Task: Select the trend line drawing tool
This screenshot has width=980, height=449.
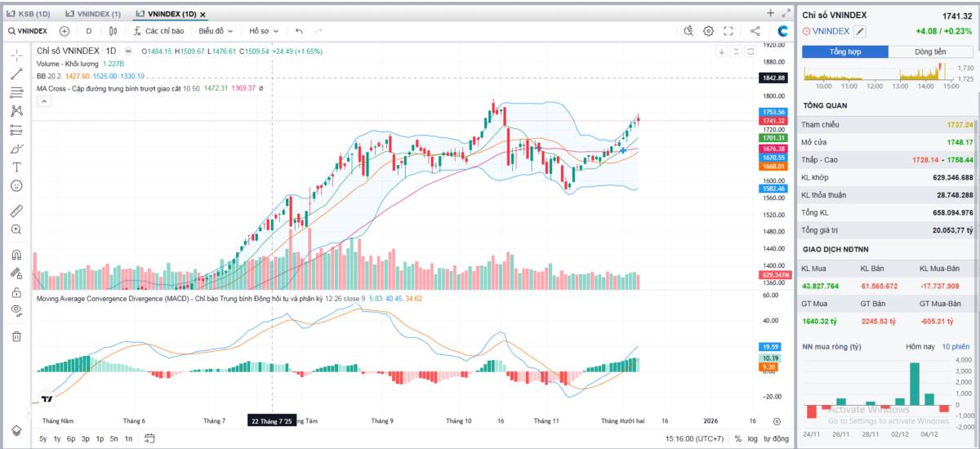Action: pos(16,73)
